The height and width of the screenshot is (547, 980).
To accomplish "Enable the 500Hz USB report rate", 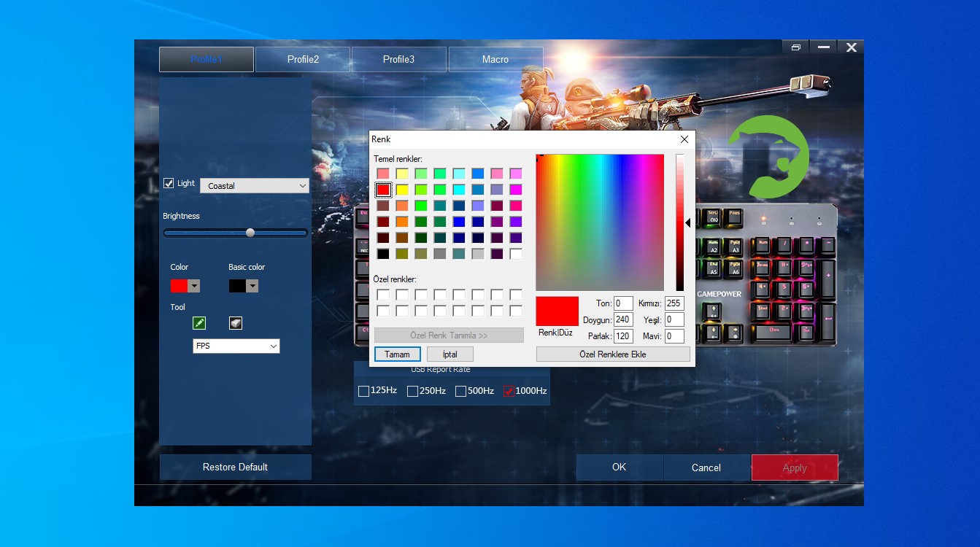I will click(x=460, y=391).
